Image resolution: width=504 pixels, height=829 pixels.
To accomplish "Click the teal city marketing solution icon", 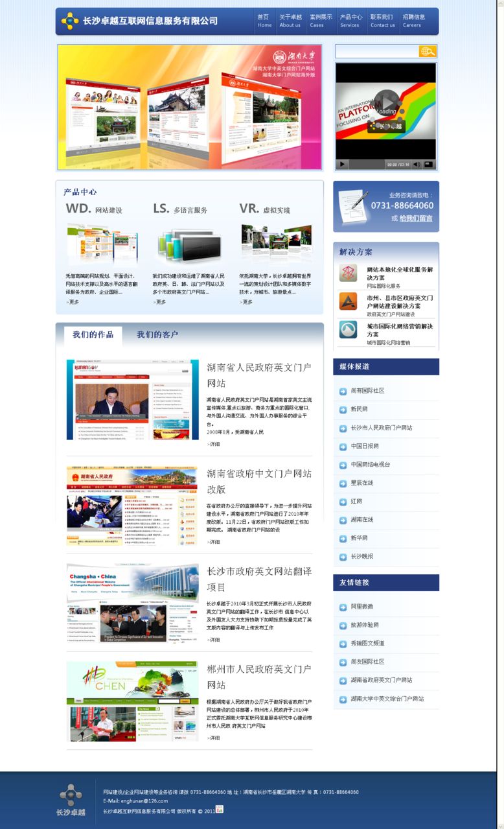I will pos(348,329).
